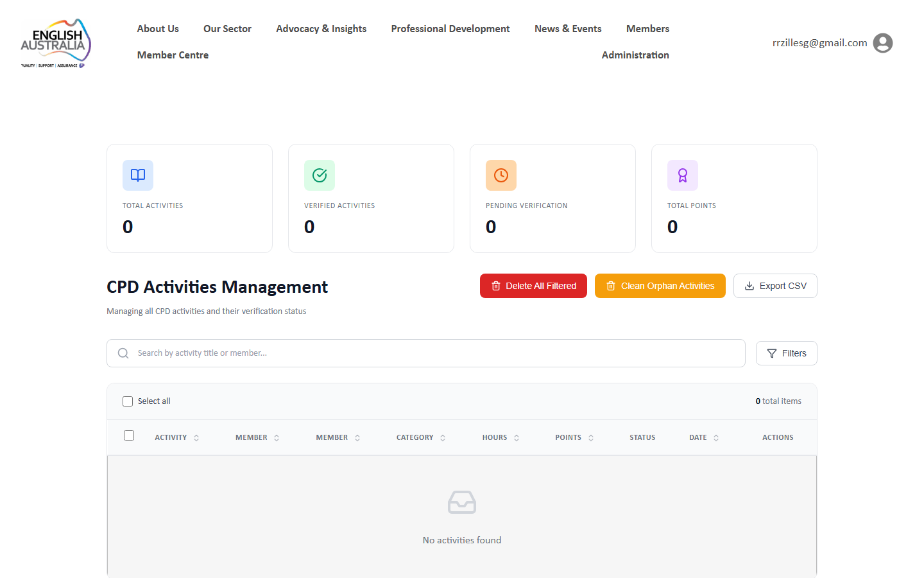Click the CPD Activities Management heading
The height and width of the screenshot is (578, 924).
217,287
